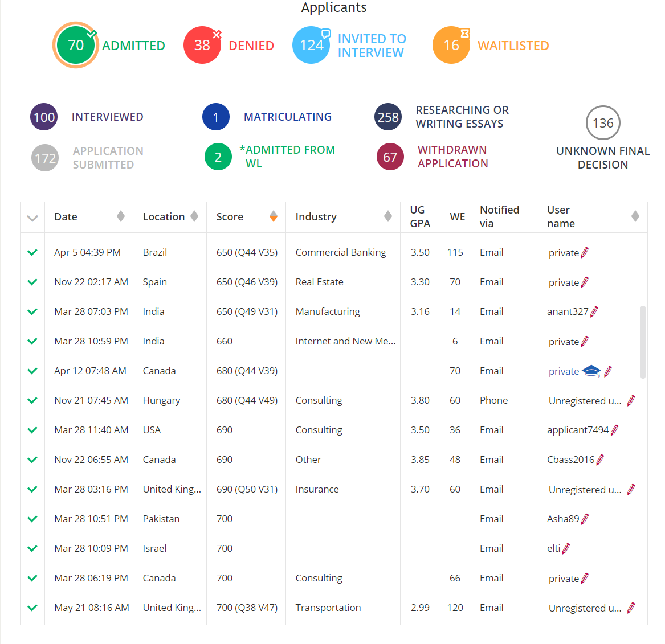
Task: Click the edit pencil beside elti
Action: pos(566,548)
